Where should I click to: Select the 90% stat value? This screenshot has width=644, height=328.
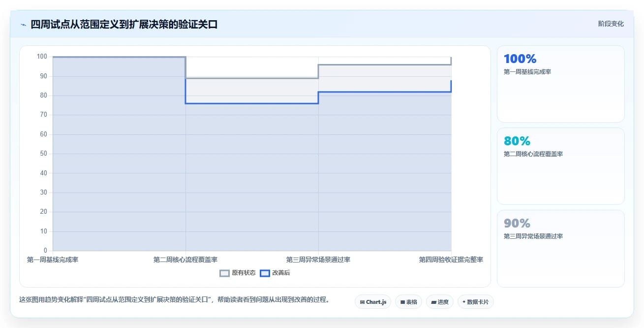[x=517, y=223]
